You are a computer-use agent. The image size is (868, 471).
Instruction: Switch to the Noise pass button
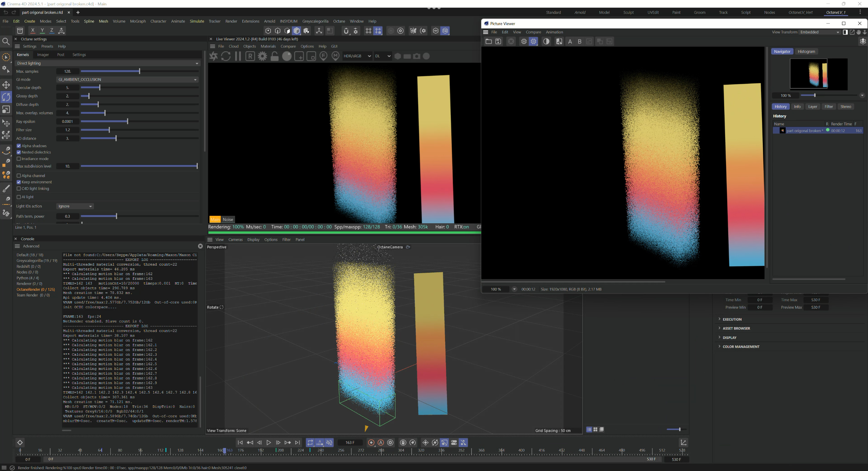[228, 220]
